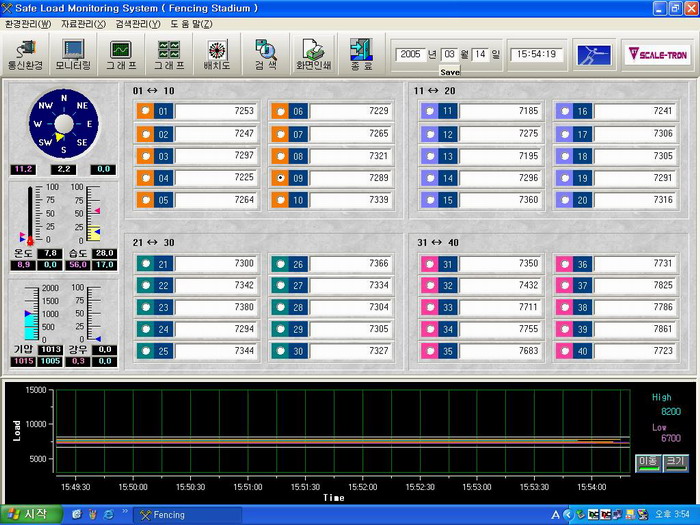Click the year field showing 2005

408,54
